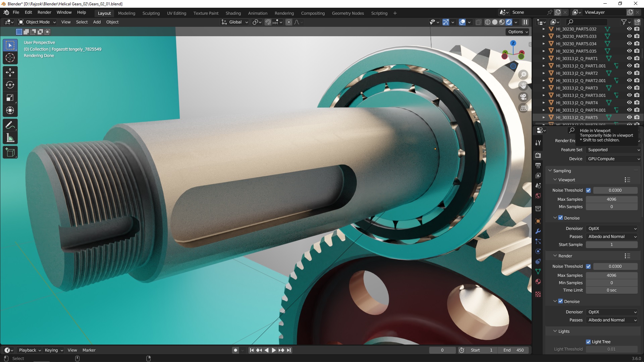Open the Modifier wrench properties tab
This screenshot has height=362, width=644.
(x=538, y=231)
